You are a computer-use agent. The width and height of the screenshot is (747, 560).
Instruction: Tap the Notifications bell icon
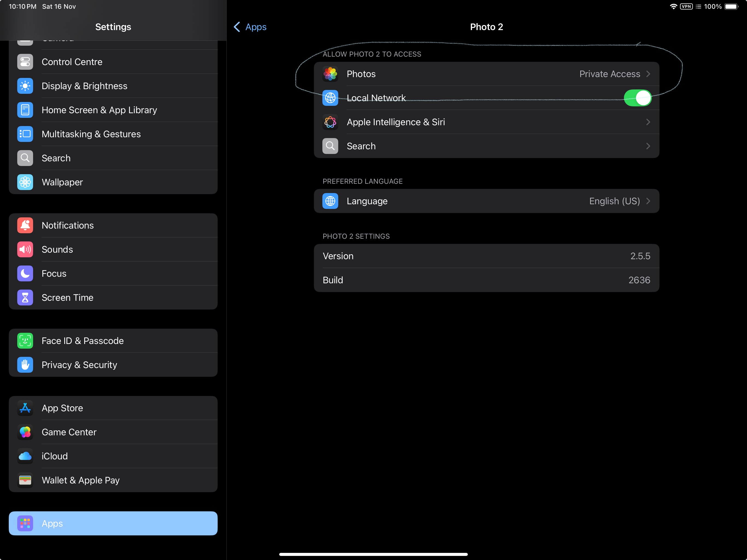click(x=25, y=225)
